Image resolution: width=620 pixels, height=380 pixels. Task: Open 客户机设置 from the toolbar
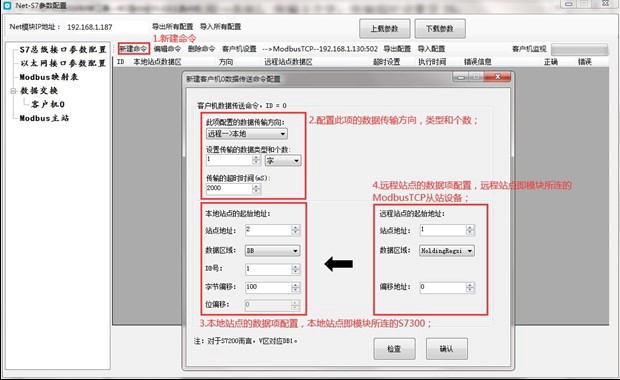pyautogui.click(x=239, y=49)
